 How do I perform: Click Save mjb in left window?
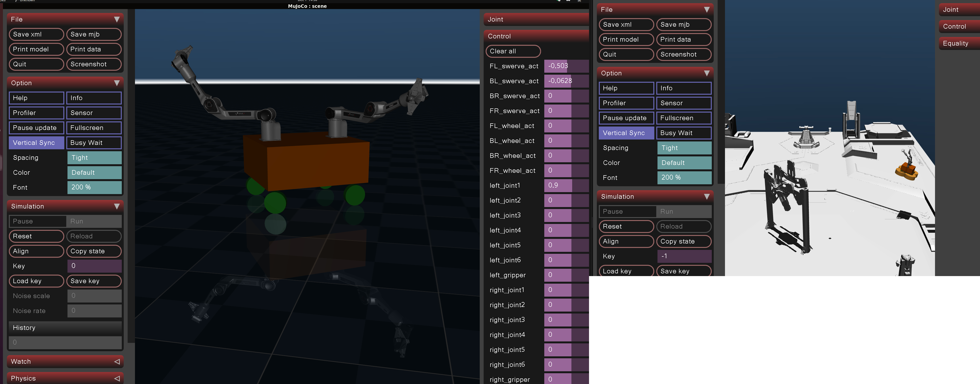click(x=94, y=34)
